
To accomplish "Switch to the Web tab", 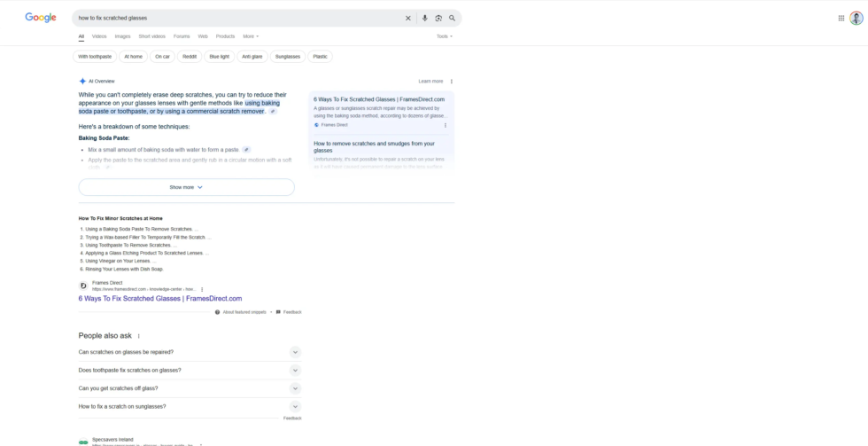I will 203,36.
